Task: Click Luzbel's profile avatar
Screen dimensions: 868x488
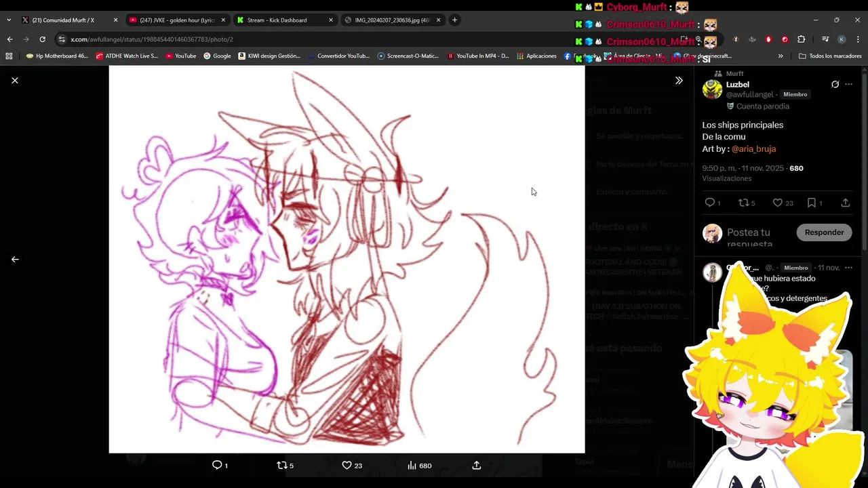Action: (712, 89)
